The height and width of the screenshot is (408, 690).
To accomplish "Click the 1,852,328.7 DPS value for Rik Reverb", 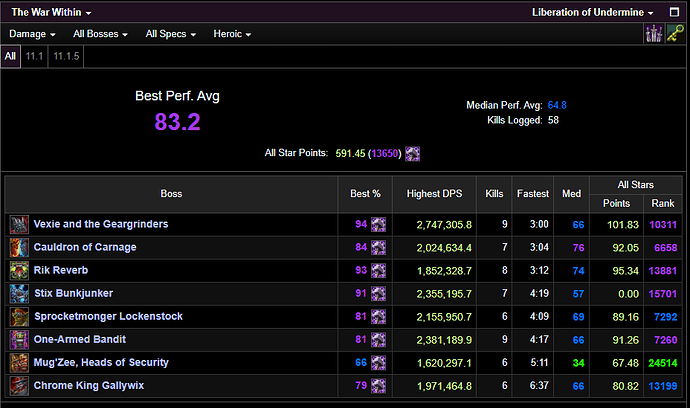I will pyautogui.click(x=444, y=271).
